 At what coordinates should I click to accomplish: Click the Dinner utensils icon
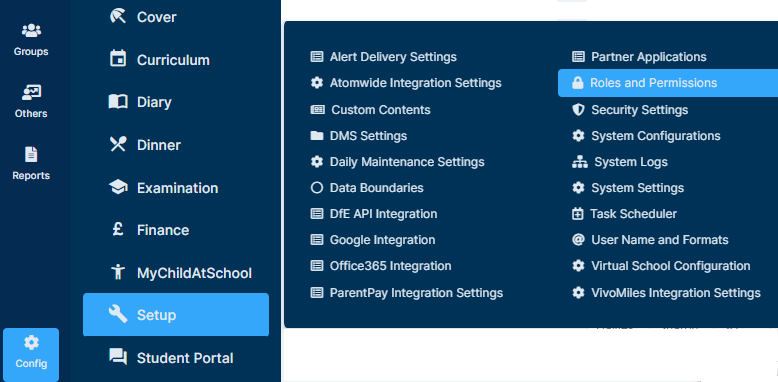pyautogui.click(x=118, y=144)
